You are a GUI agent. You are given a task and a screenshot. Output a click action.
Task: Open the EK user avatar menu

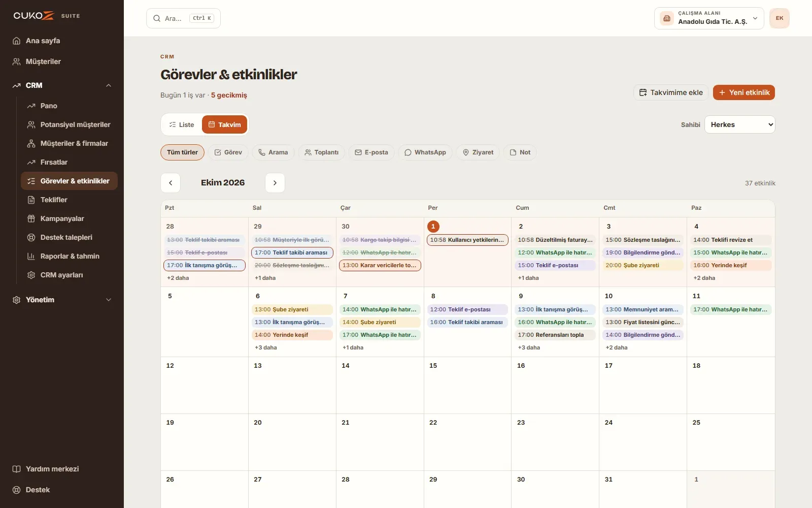[x=780, y=18]
